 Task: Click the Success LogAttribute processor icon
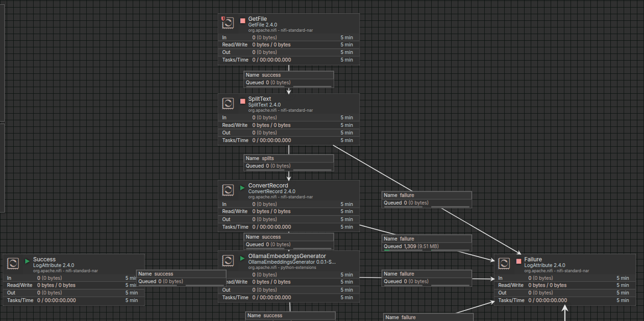click(13, 263)
